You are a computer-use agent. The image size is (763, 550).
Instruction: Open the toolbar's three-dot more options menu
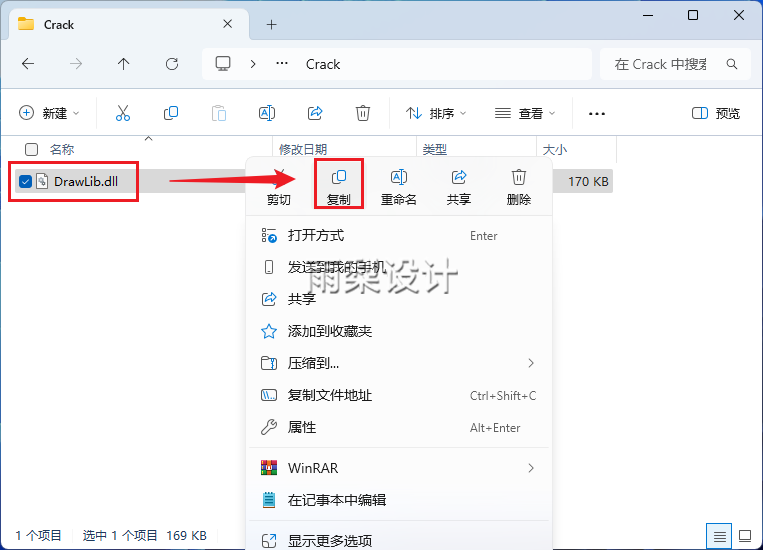[x=597, y=114]
